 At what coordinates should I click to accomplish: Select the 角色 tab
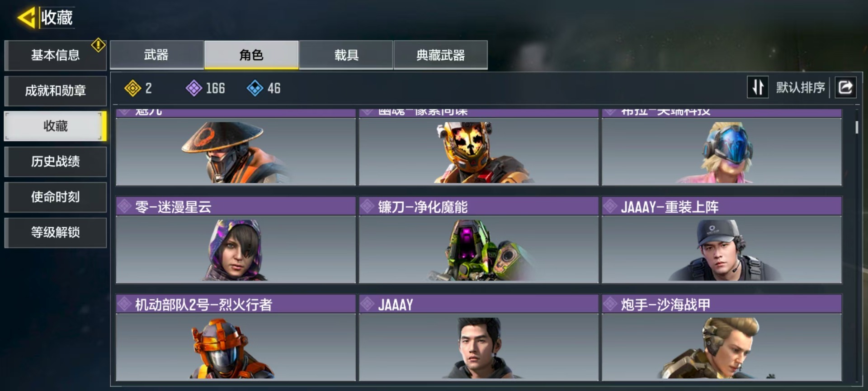(x=251, y=55)
